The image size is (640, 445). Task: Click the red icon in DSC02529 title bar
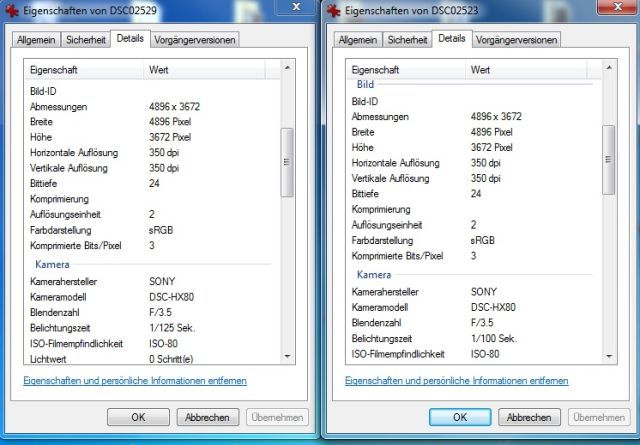pyautogui.click(x=11, y=11)
